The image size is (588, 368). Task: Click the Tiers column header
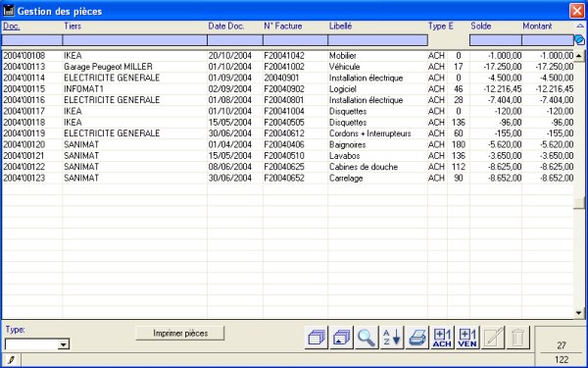point(73,26)
